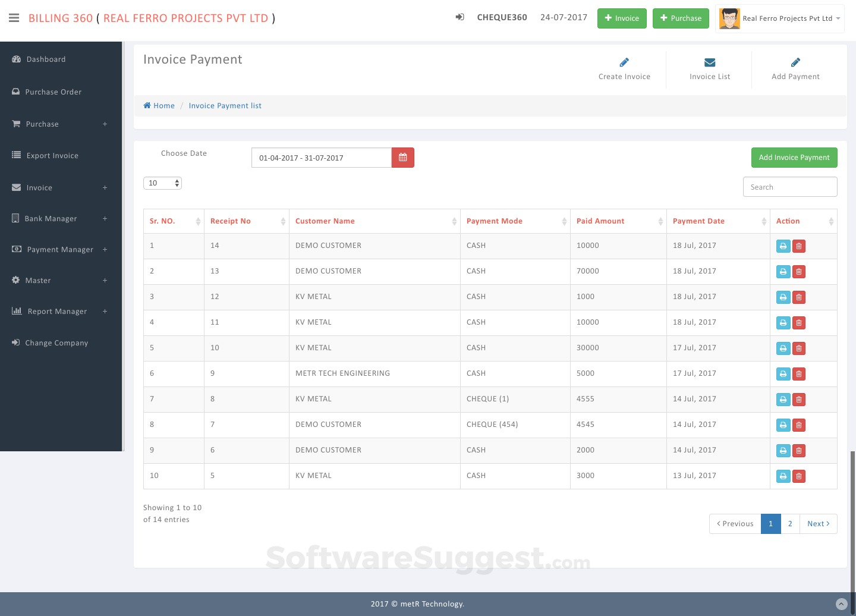Print receipt 10 paid 30000
The width and height of the screenshot is (856, 616).
pyautogui.click(x=783, y=348)
